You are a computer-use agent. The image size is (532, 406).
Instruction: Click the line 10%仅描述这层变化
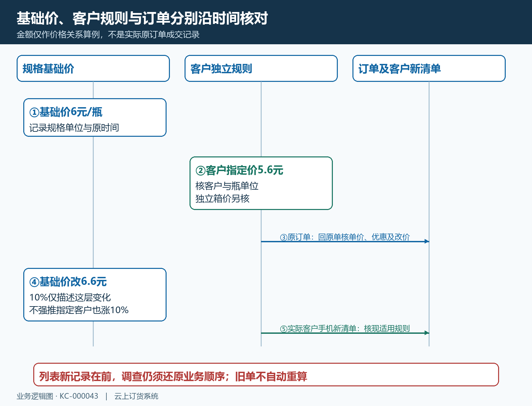[70, 298]
